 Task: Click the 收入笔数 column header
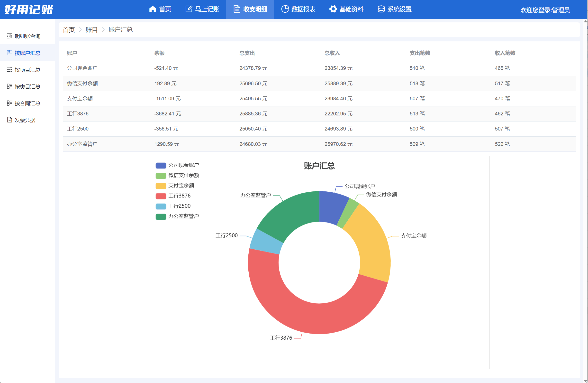[x=505, y=53]
